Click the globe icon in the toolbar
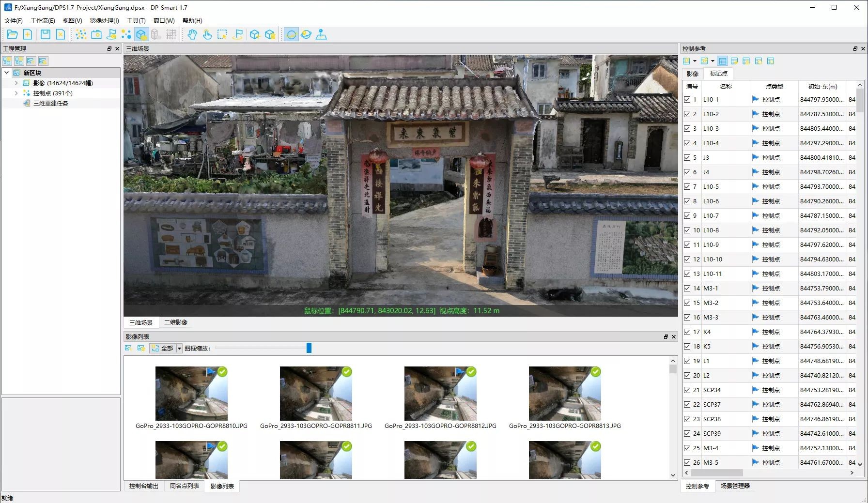Image resolution: width=868 pixels, height=503 pixels. [306, 34]
